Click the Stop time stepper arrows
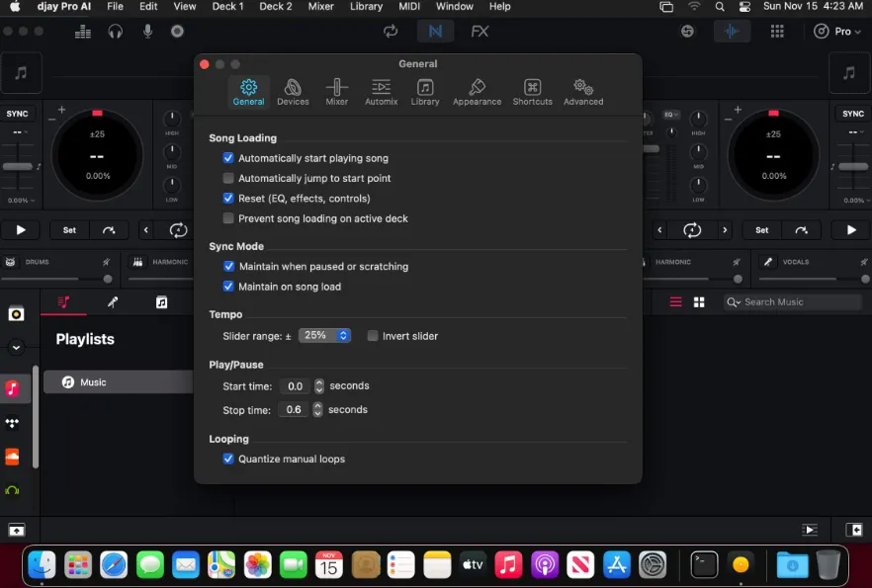This screenshot has width=872, height=588. point(317,409)
